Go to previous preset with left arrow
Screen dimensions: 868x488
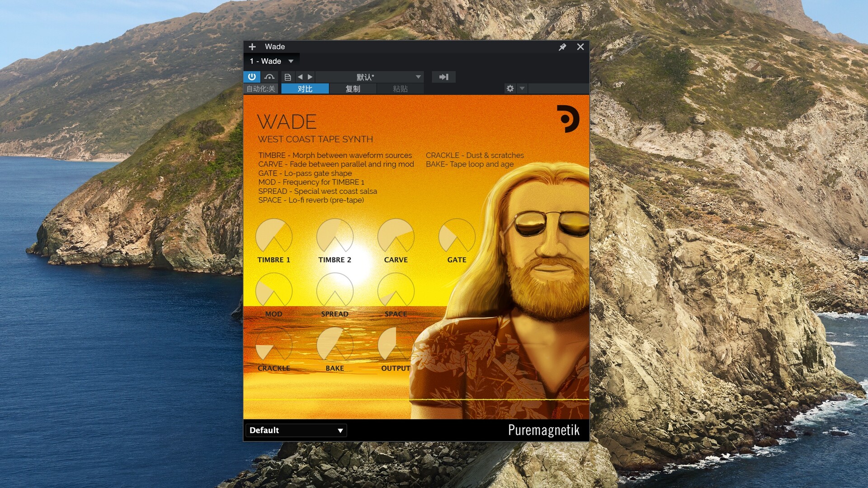coord(300,77)
